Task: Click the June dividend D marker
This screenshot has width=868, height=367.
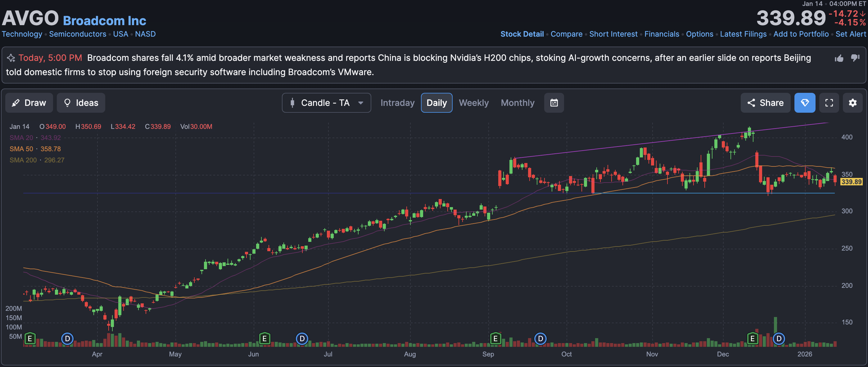Action: pos(302,338)
